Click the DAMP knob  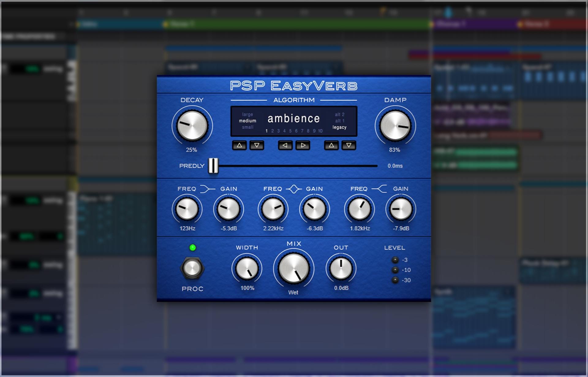[x=395, y=126]
